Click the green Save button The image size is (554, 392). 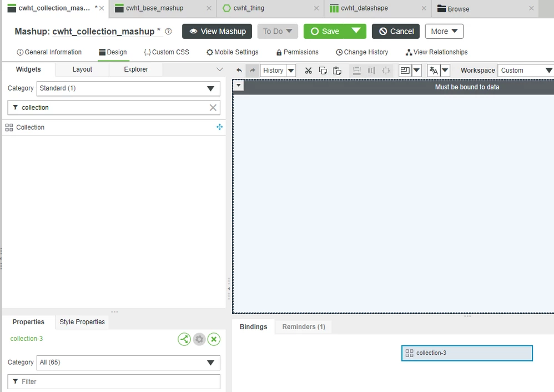[x=325, y=31]
